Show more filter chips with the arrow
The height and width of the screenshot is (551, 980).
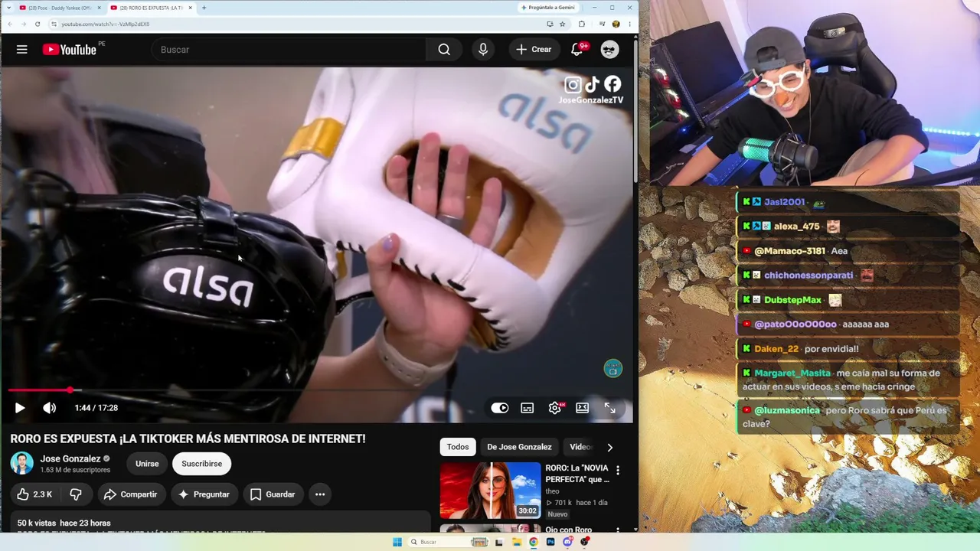pyautogui.click(x=610, y=447)
